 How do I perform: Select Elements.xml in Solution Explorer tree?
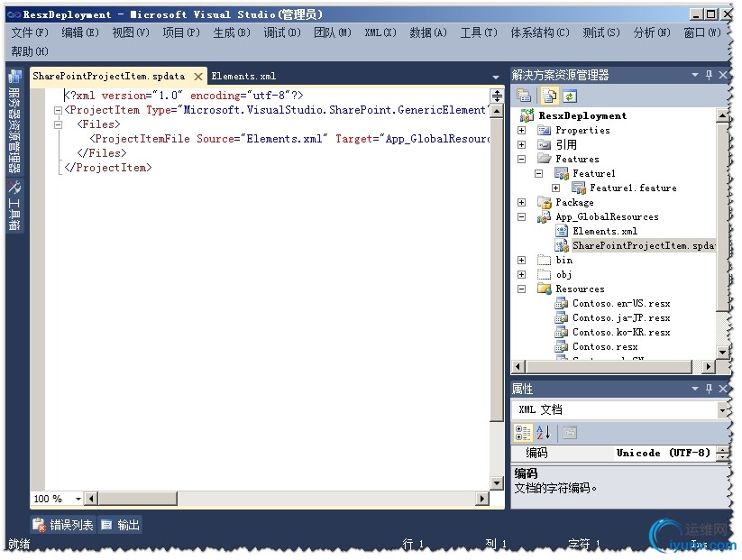pos(605,231)
